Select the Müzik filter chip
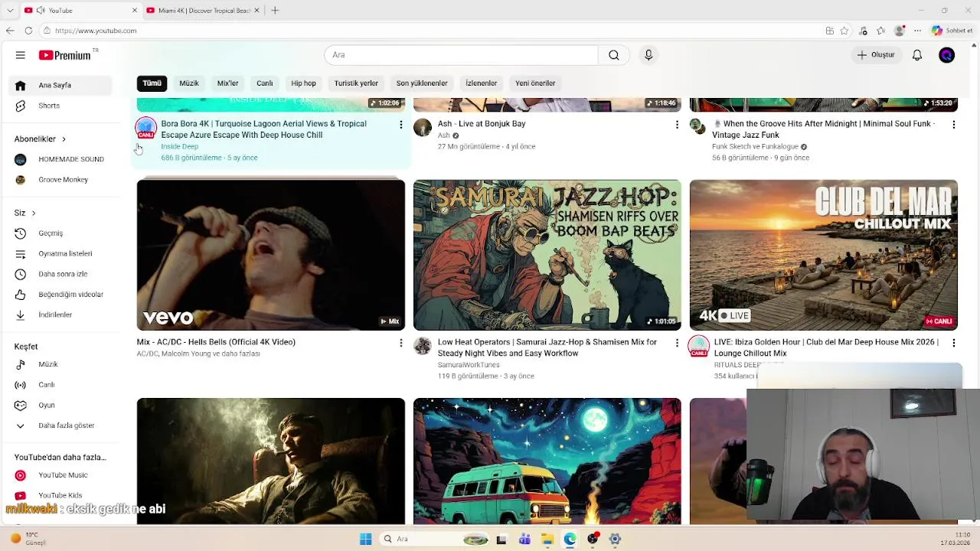 click(x=189, y=83)
